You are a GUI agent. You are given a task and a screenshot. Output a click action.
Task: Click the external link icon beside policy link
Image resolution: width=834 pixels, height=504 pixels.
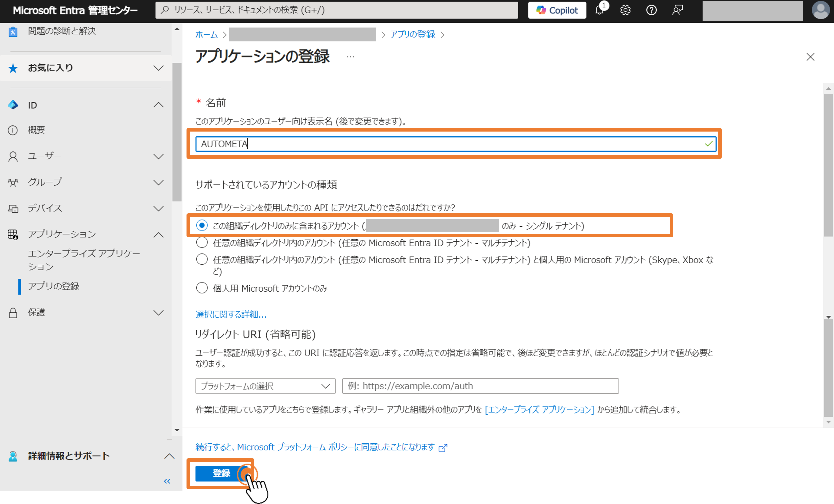click(443, 447)
